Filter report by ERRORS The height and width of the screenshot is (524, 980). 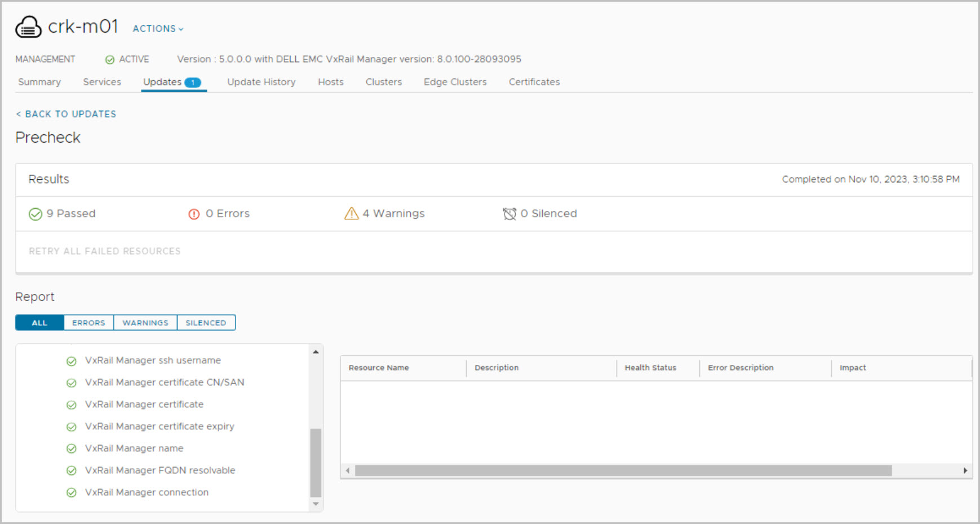click(x=88, y=323)
